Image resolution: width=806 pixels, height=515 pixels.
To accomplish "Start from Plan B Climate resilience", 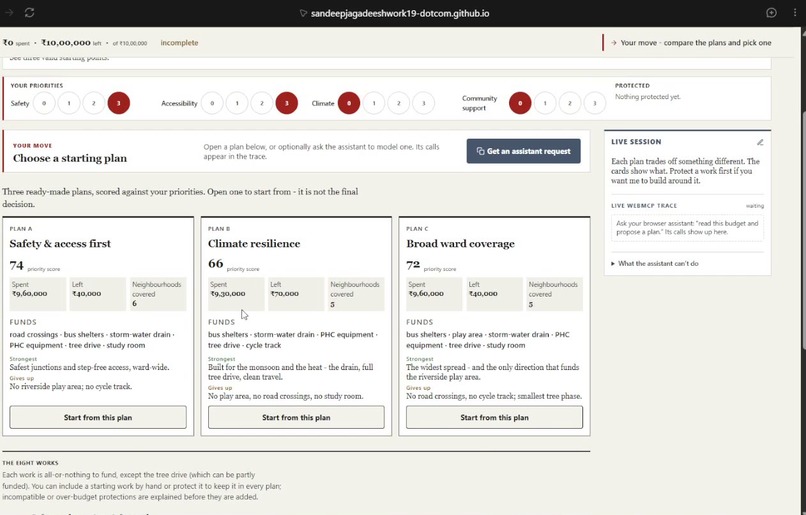I will [296, 417].
